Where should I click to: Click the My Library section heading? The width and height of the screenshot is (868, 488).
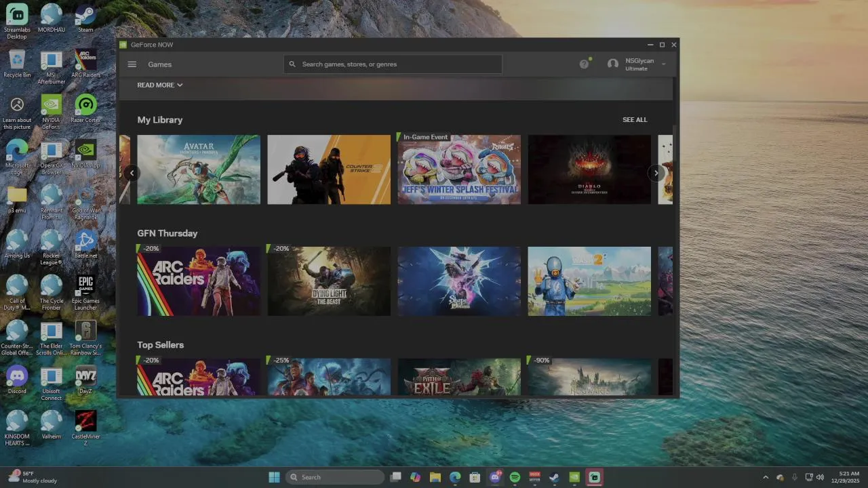click(x=160, y=120)
